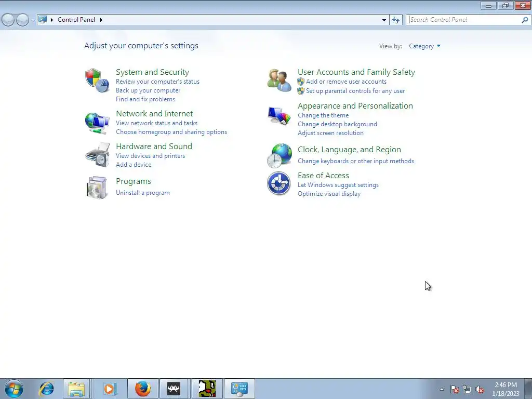
Task: Open recent pages dropdown next to Forward
Action: (x=33, y=20)
